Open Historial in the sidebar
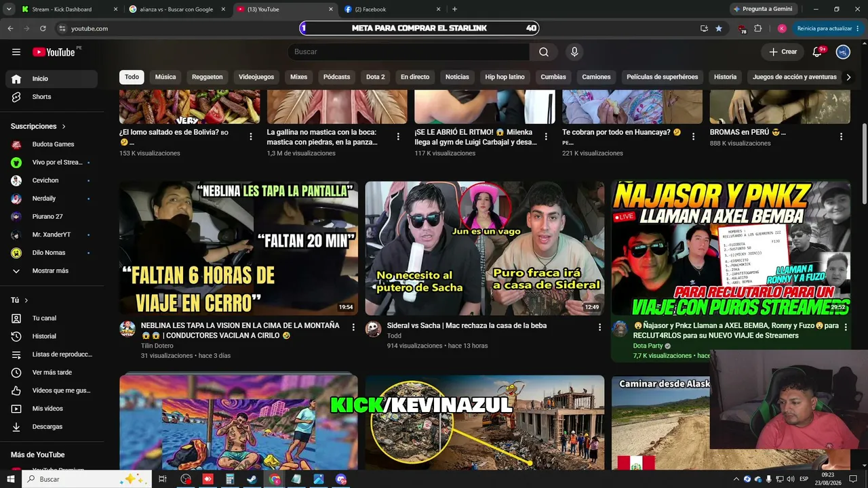 [x=52, y=336]
